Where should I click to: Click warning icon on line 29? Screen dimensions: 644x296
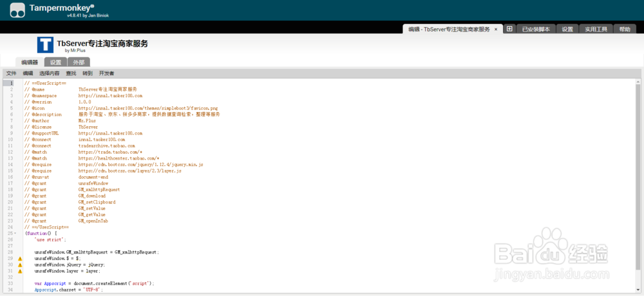click(20, 259)
